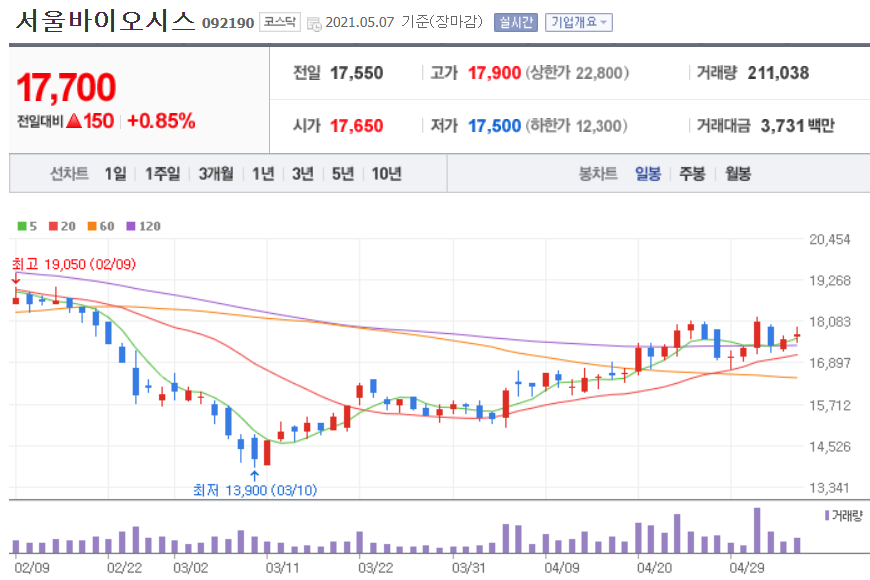Select the 1년 line chart tab
Image resolution: width=870 pixels, height=580 pixels.
click(263, 174)
